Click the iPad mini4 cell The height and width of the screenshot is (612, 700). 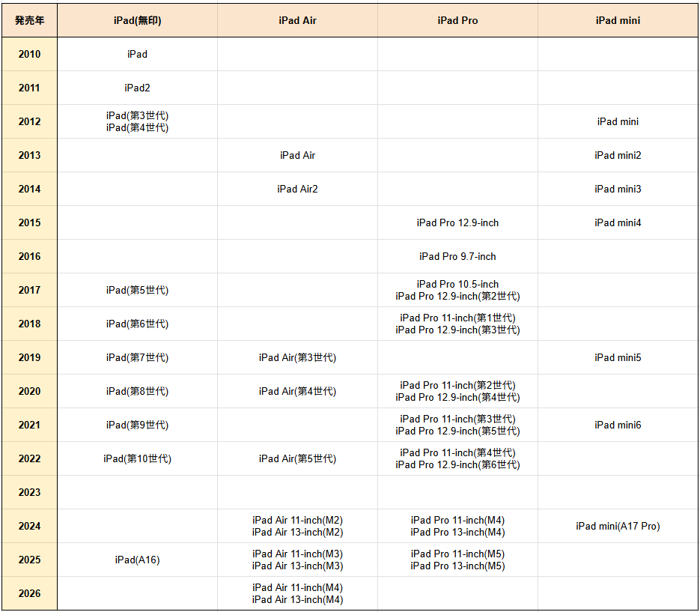click(x=618, y=222)
